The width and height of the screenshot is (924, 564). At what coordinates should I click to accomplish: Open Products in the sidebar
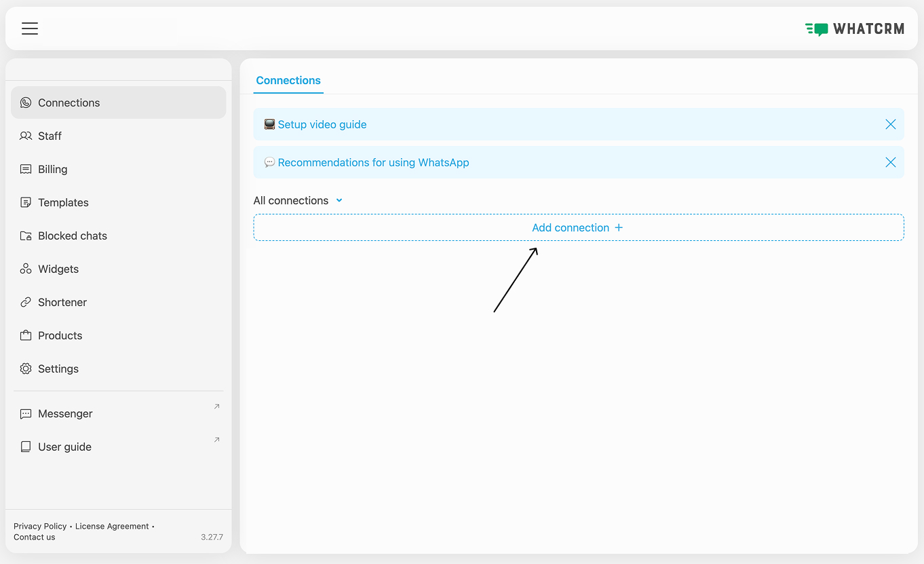60,335
